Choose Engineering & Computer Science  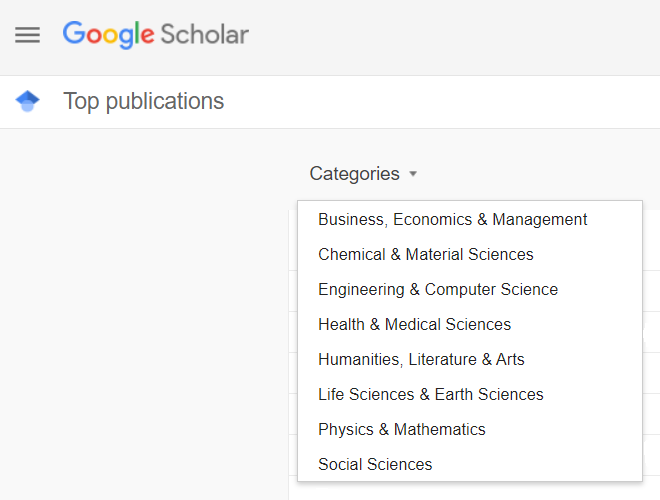point(470,289)
